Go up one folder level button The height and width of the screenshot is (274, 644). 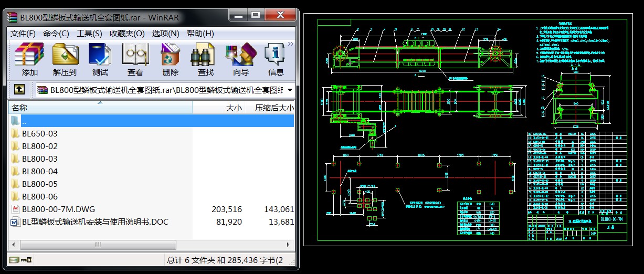point(19,90)
